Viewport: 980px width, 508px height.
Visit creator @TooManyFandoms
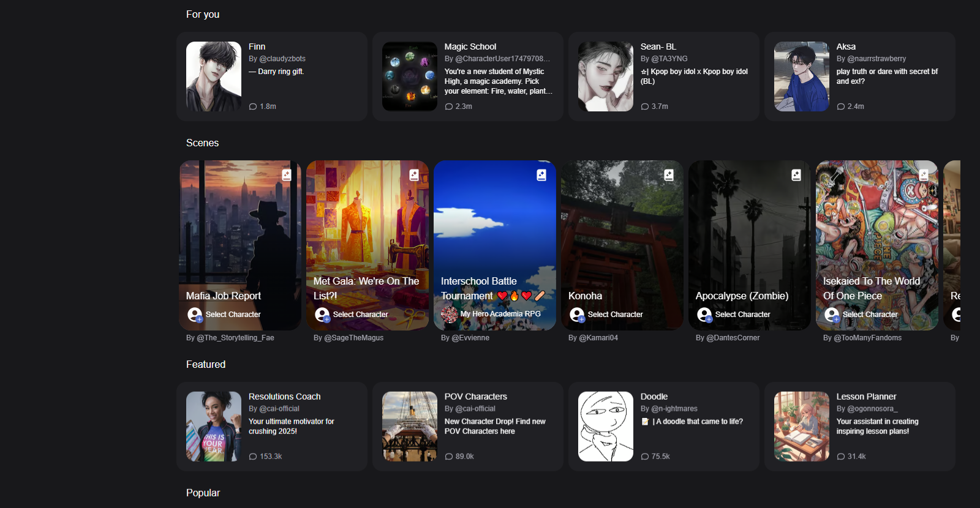[x=867, y=338]
